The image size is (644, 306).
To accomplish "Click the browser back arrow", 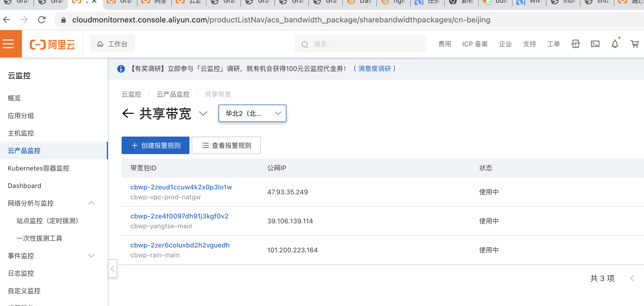I will [x=7, y=20].
